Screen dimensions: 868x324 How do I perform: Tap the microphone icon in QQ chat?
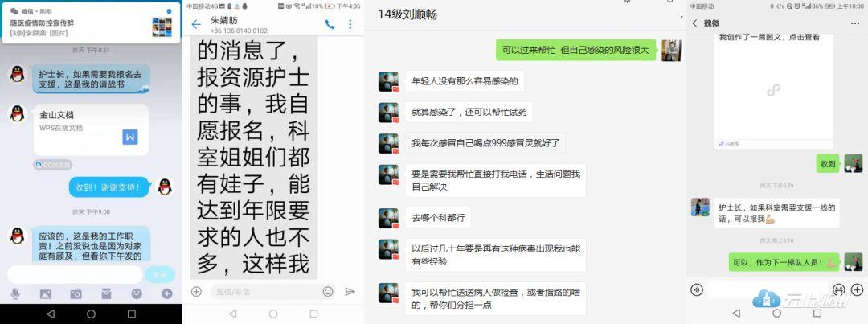(x=15, y=294)
